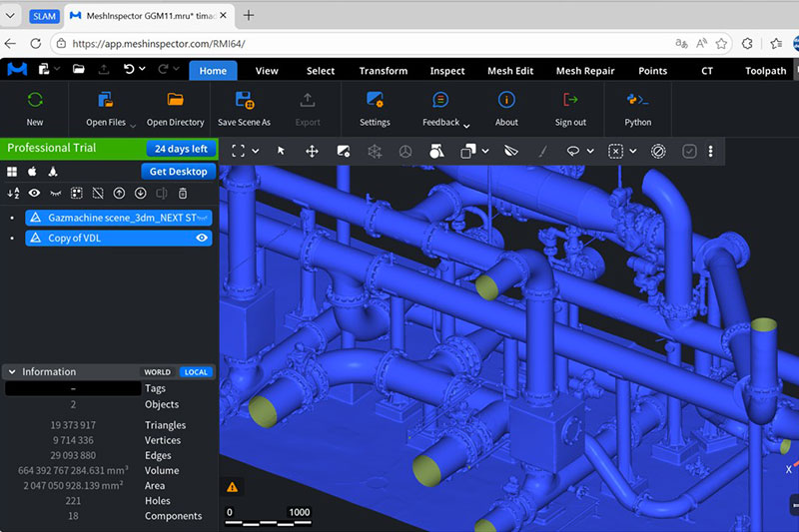Image resolution: width=799 pixels, height=532 pixels.
Task: Click the 24 days left button
Action: pos(180,149)
